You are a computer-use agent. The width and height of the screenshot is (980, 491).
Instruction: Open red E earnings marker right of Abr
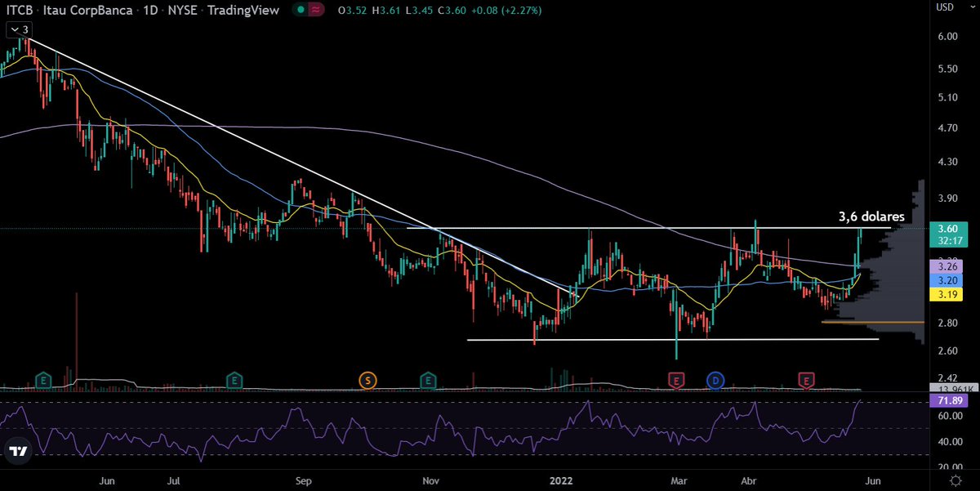[807, 380]
